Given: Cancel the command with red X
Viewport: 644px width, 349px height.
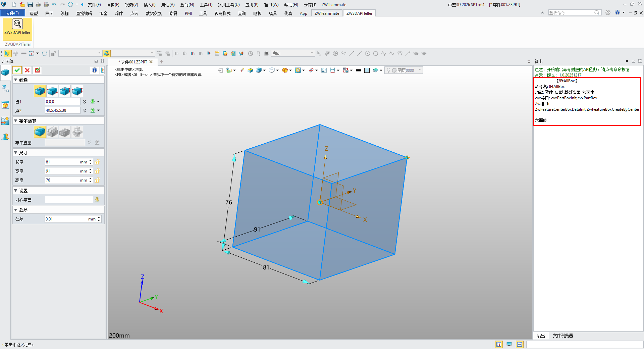Looking at the screenshot, I should [27, 70].
